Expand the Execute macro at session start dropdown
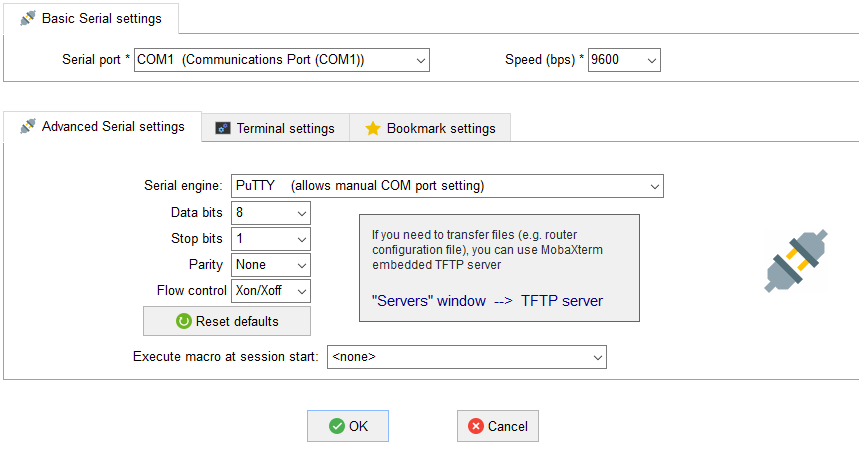Image resolution: width=859 pixels, height=460 pixels. [467, 357]
